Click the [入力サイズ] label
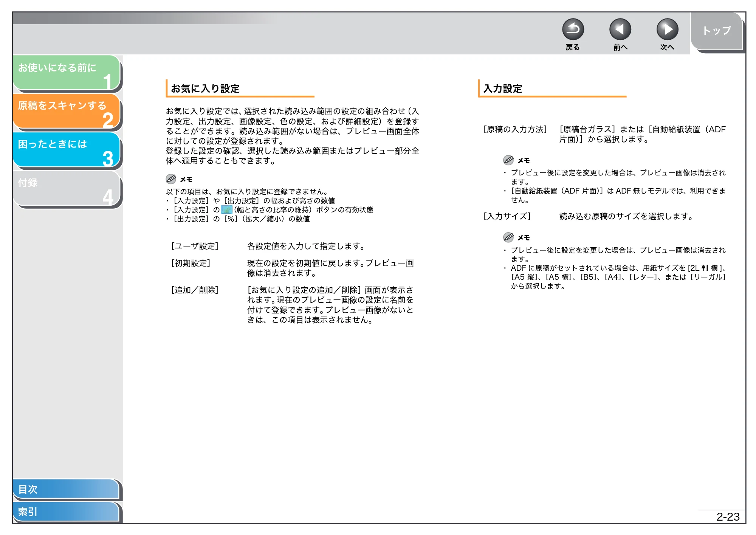 (x=507, y=216)
